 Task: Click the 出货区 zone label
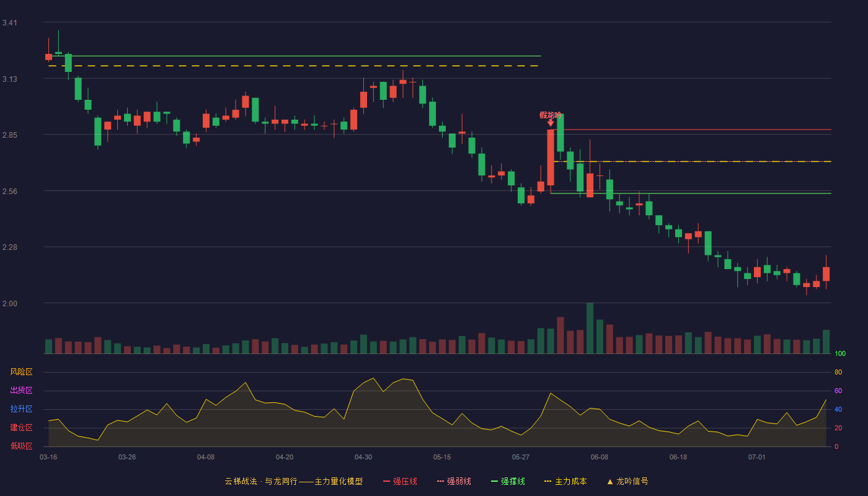pyautogui.click(x=21, y=391)
